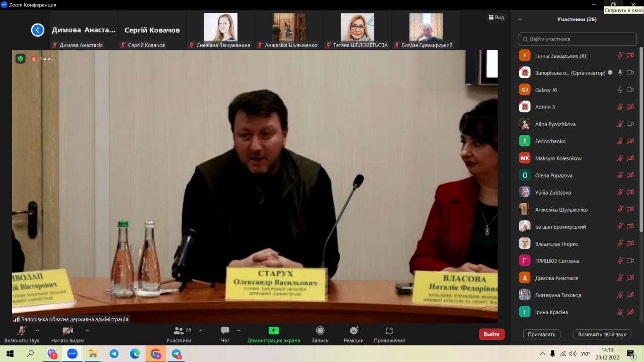The height and width of the screenshot is (362, 644).
Task: Click Olena Popazova's O avatar
Action: (x=525, y=175)
